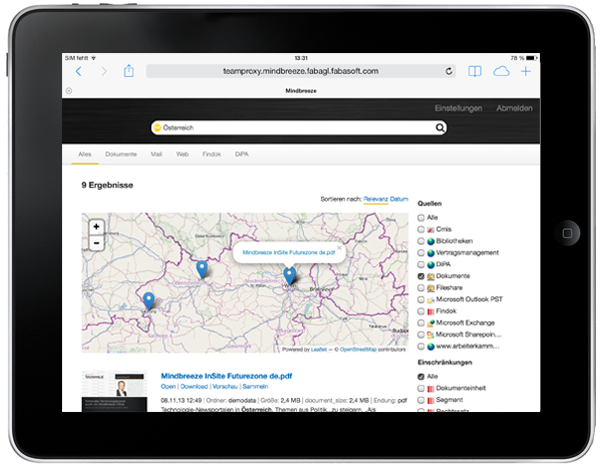Zoom out the map with minus button

tap(96, 243)
